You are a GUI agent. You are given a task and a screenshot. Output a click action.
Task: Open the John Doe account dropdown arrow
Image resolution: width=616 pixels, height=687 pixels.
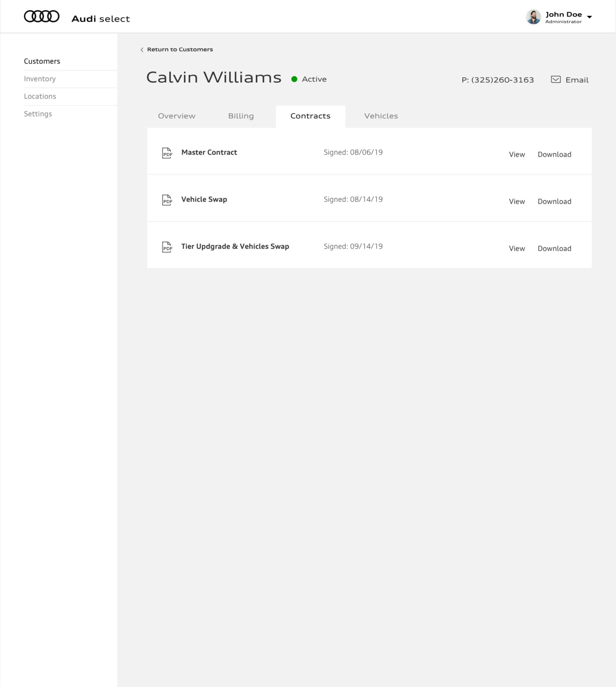pyautogui.click(x=590, y=17)
